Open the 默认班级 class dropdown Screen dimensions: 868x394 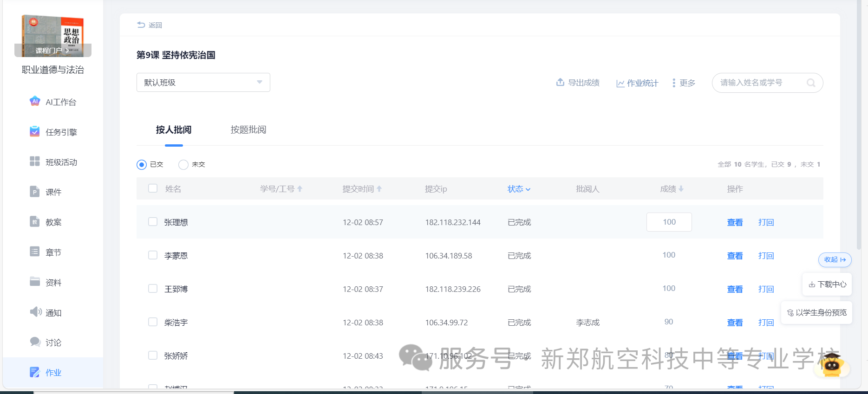[203, 82]
